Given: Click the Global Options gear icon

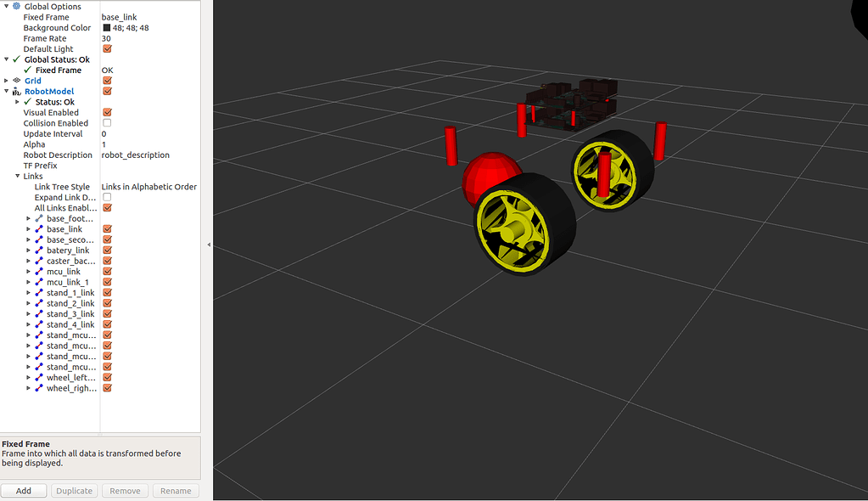Looking at the screenshot, I should tap(14, 6).
